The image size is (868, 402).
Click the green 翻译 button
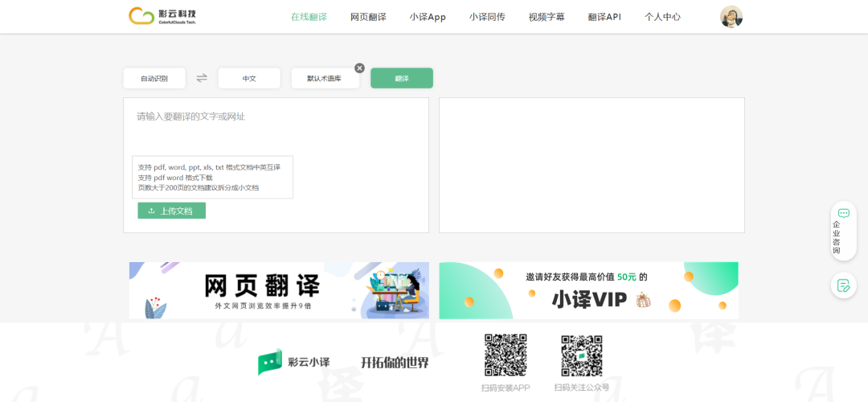tap(402, 78)
